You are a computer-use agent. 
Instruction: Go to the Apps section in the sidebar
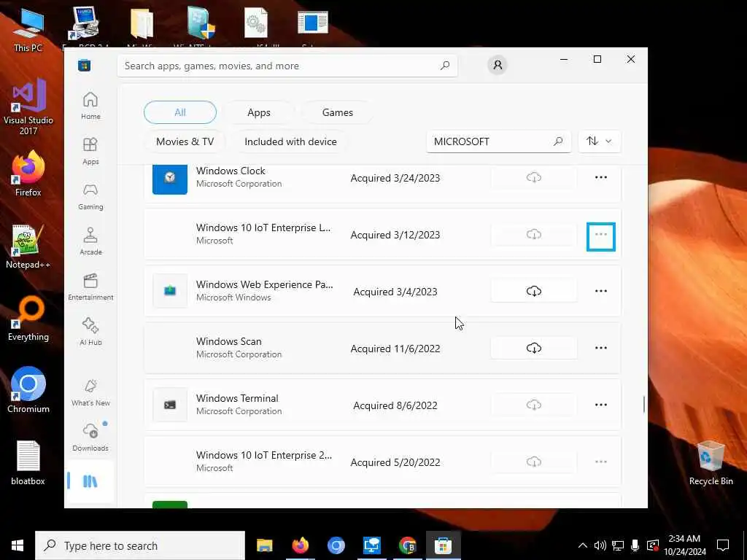tap(90, 151)
